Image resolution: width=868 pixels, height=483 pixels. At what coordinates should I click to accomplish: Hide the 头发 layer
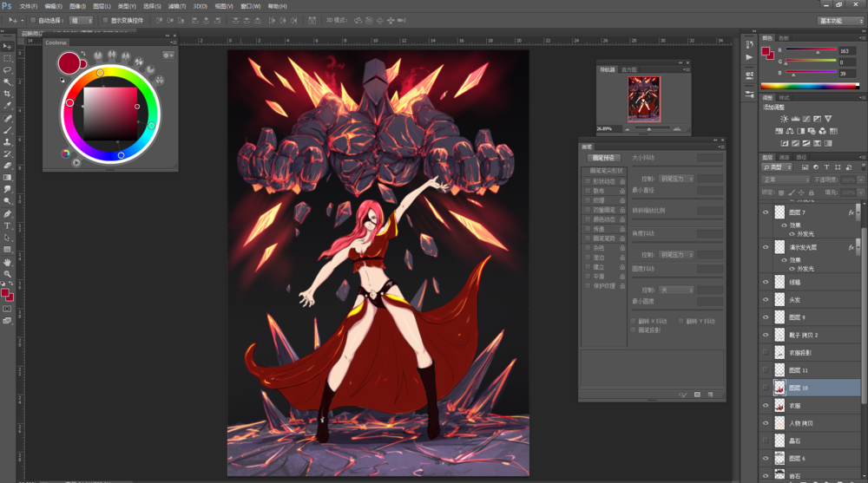coord(766,300)
